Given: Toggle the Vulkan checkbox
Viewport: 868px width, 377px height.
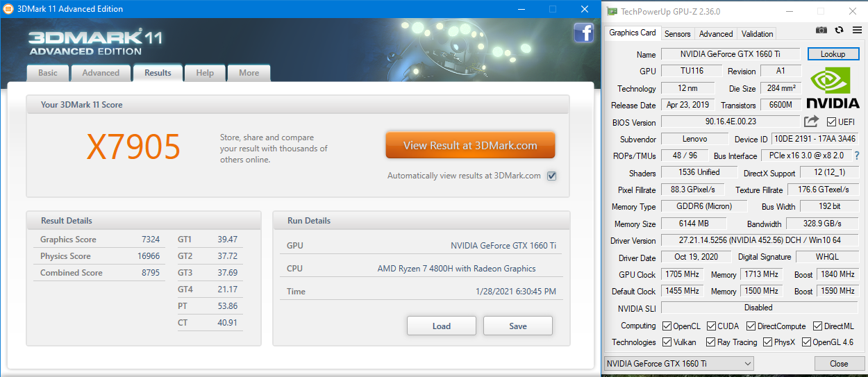Looking at the screenshot, I should coord(667,342).
